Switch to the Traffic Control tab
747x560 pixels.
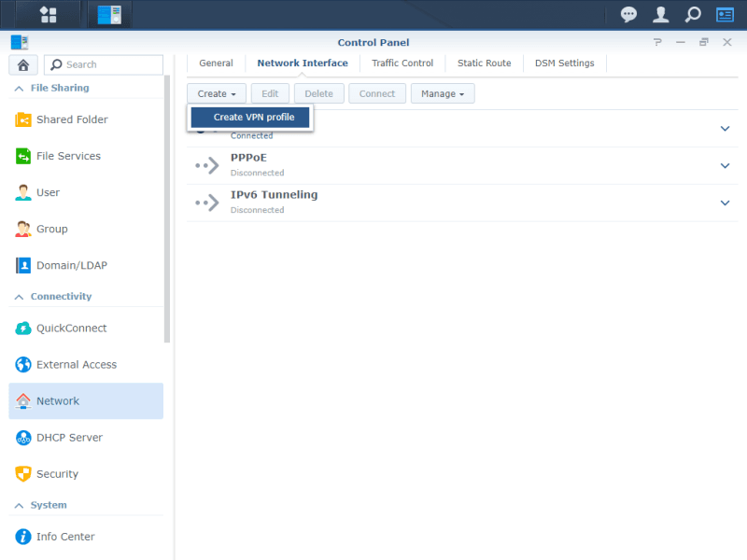402,63
